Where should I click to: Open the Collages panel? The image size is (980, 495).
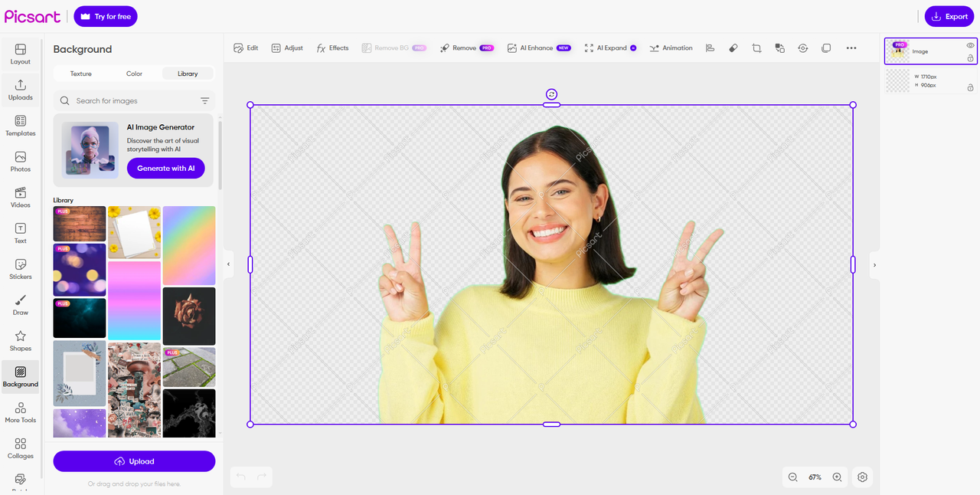(21, 448)
